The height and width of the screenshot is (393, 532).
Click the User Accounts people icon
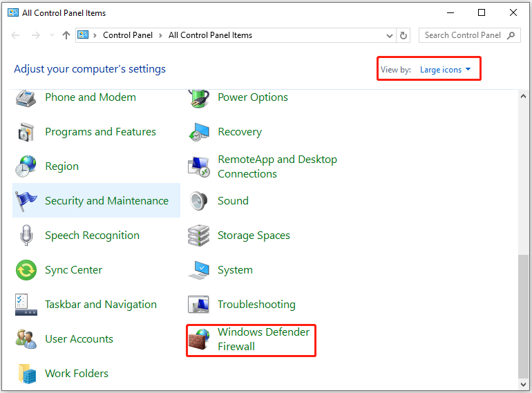pyautogui.click(x=26, y=338)
